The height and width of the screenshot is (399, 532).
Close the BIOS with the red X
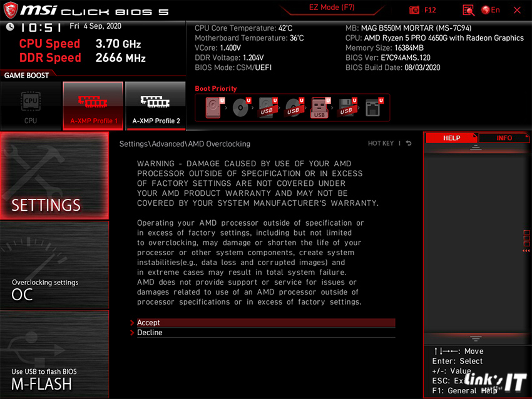click(517, 10)
